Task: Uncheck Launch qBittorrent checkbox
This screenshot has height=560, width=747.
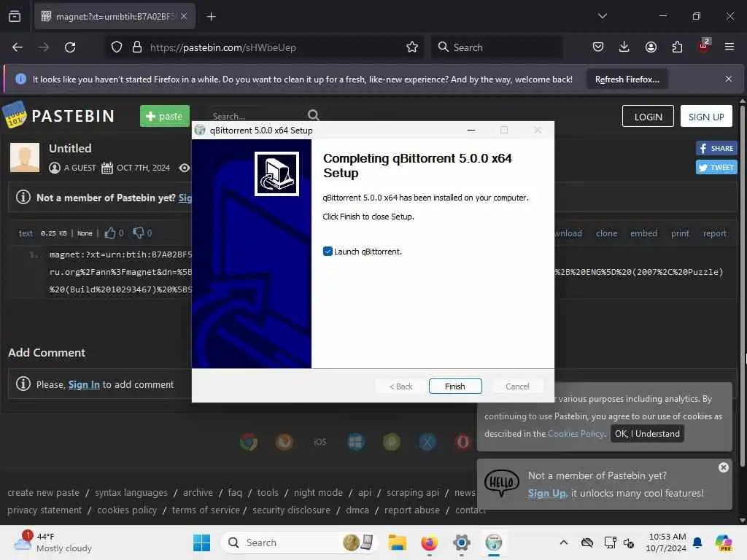Action: pyautogui.click(x=328, y=252)
